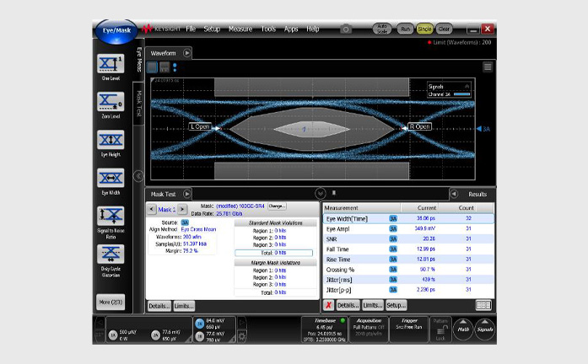Viewport: 588px width, 364px height.
Task: Collapse the Signals legend chevron
Action: point(467,87)
